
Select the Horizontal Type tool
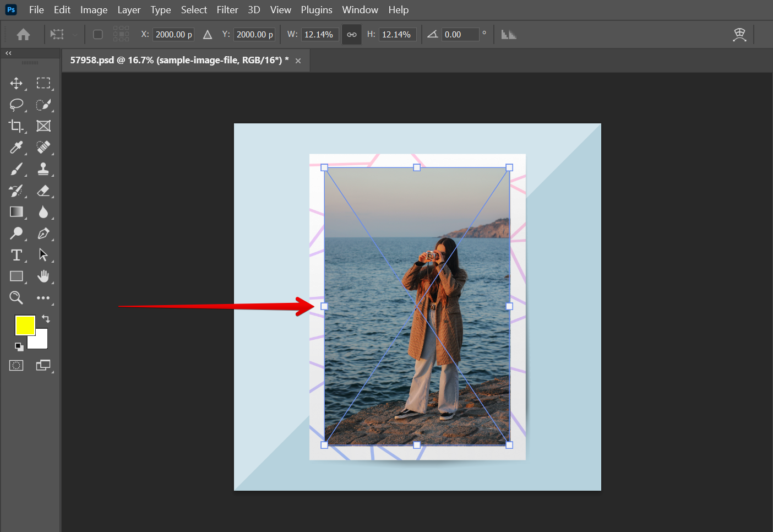point(17,255)
